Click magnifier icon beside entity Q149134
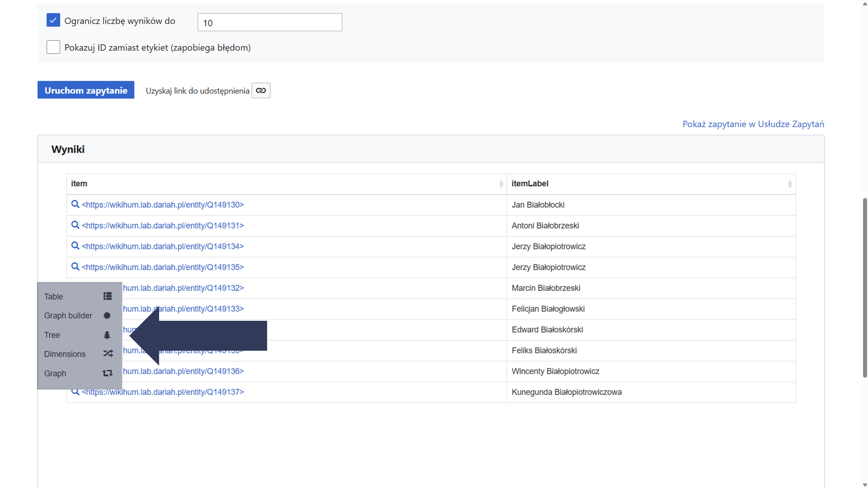 click(75, 246)
